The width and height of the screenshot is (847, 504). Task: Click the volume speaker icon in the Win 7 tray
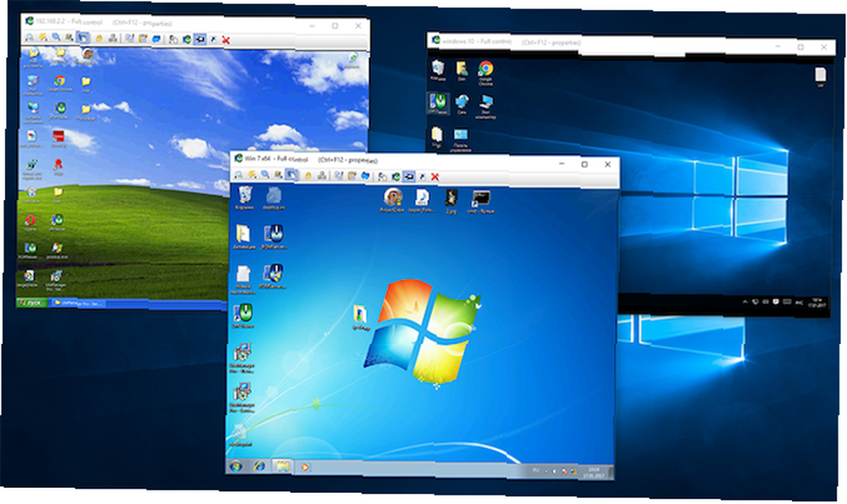pyautogui.click(x=554, y=472)
